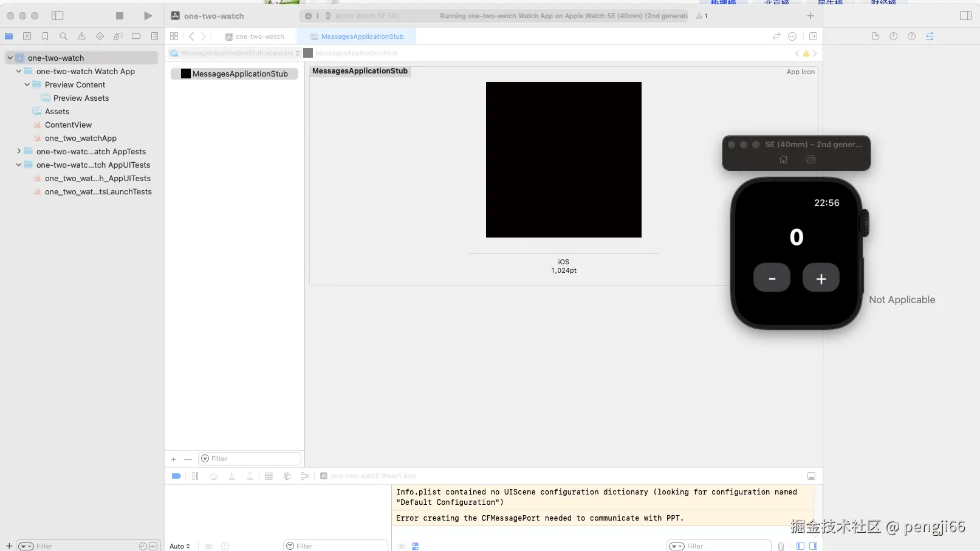Toggle the variables view pane

(x=800, y=546)
